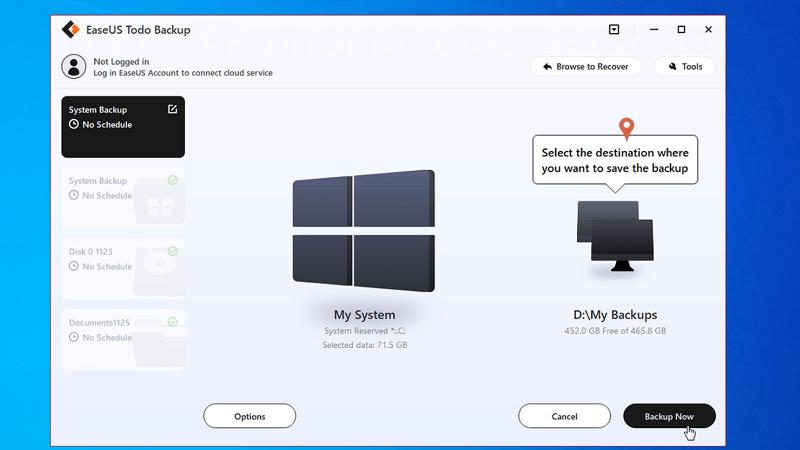Click the 'D:\My Backups' destination label
Screen dimensions: 800x450
point(615,315)
